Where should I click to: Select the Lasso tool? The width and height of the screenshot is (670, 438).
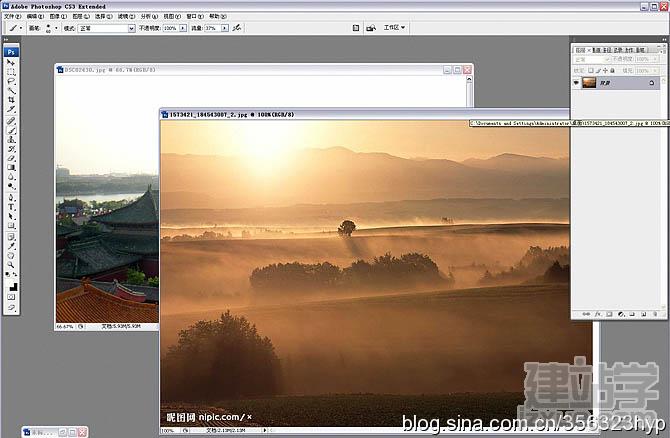(11, 81)
